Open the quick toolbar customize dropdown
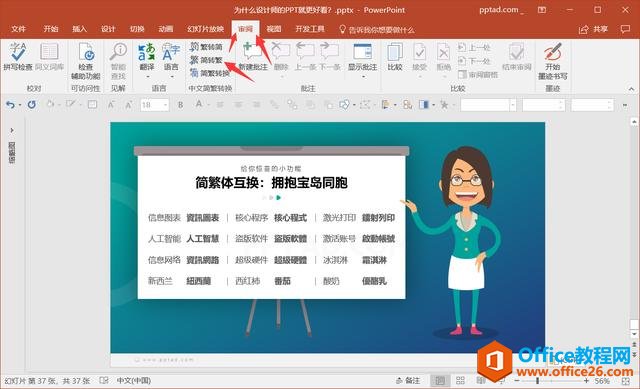The width and height of the screenshot is (640, 389). pyautogui.click(x=625, y=105)
